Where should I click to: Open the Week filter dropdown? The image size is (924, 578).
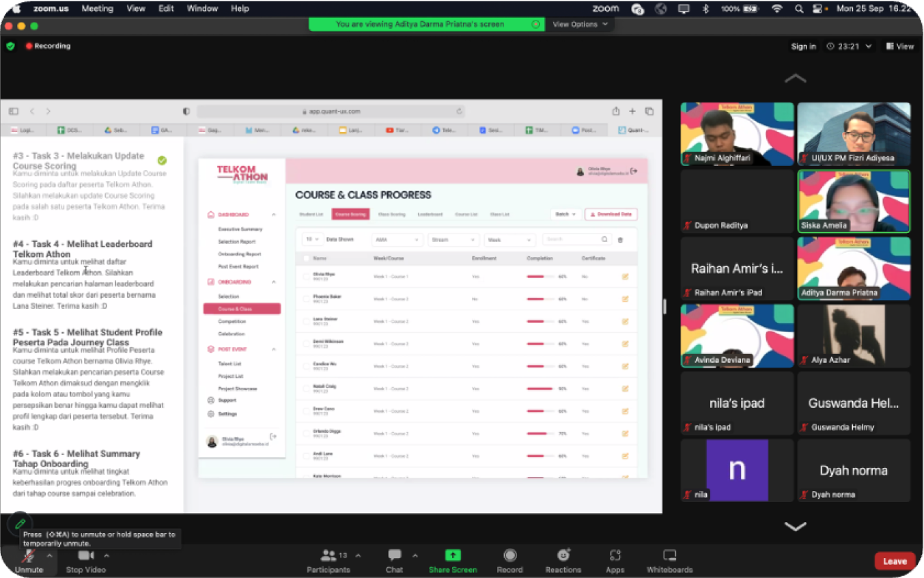pyautogui.click(x=509, y=240)
